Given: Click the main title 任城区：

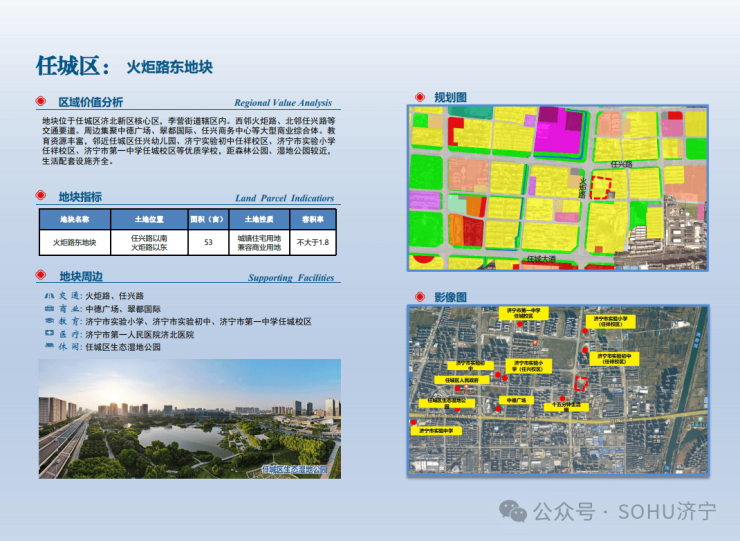Looking at the screenshot, I should tap(73, 66).
